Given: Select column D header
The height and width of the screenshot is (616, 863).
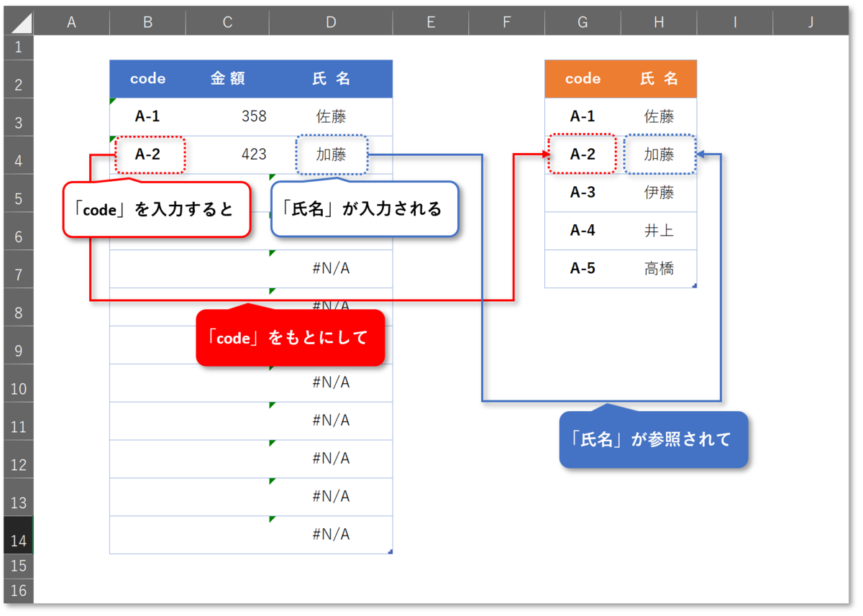Looking at the screenshot, I should [331, 22].
